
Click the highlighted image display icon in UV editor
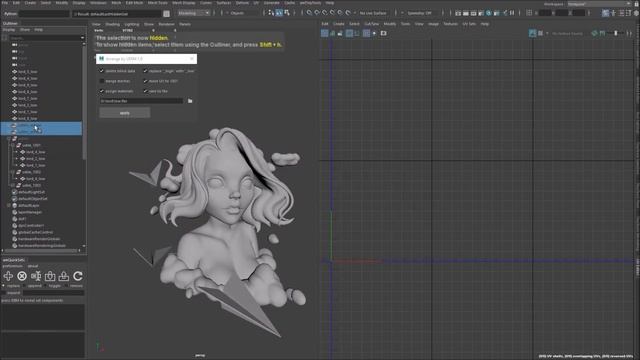pyautogui.click(x=532, y=33)
